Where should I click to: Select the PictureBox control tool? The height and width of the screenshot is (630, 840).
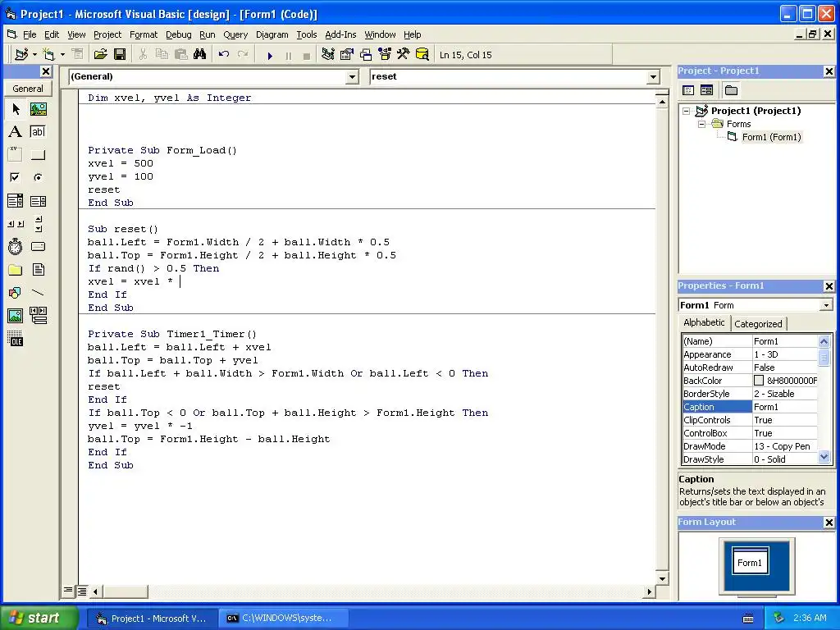38,109
